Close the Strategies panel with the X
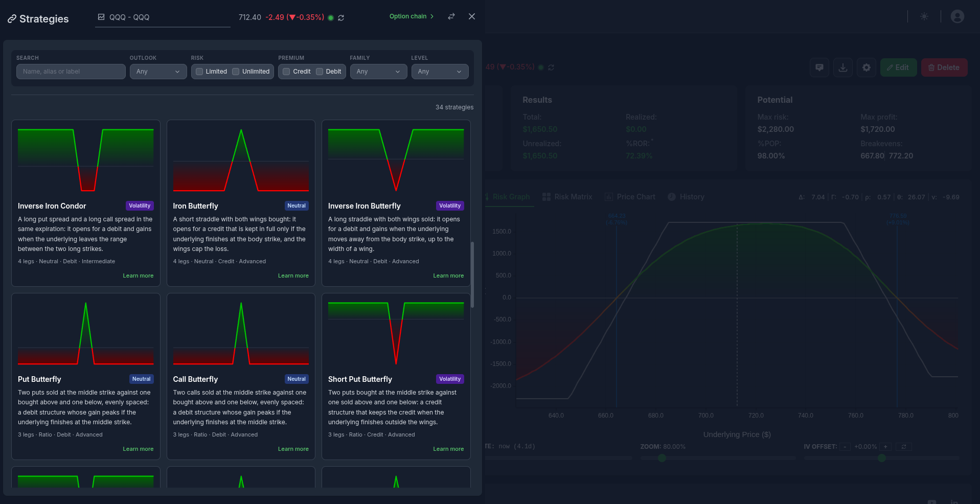 point(472,16)
